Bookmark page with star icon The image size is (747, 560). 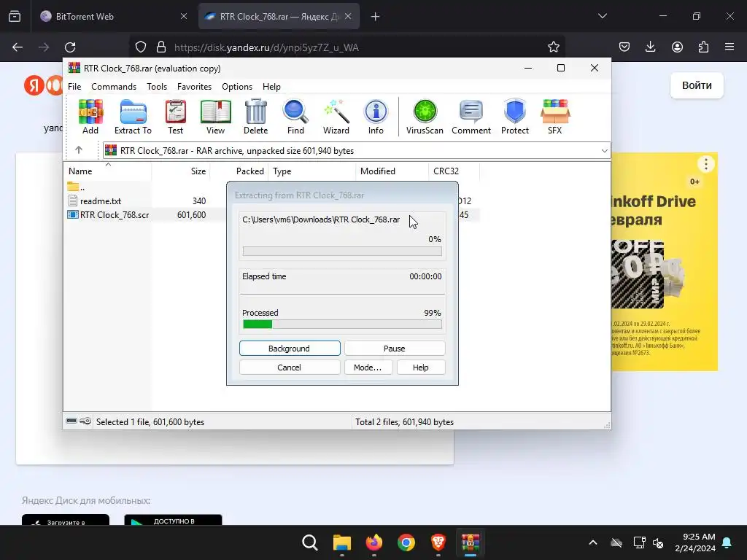coord(554,47)
